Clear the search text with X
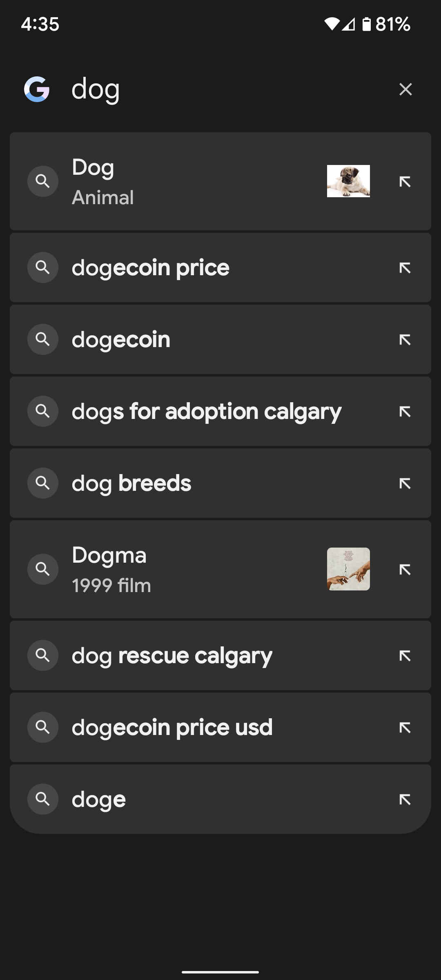This screenshot has width=441, height=980. 405,89
